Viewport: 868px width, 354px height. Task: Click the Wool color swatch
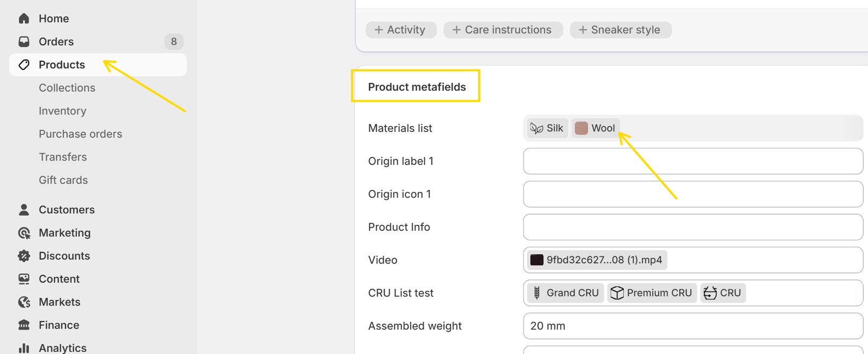pyautogui.click(x=581, y=128)
